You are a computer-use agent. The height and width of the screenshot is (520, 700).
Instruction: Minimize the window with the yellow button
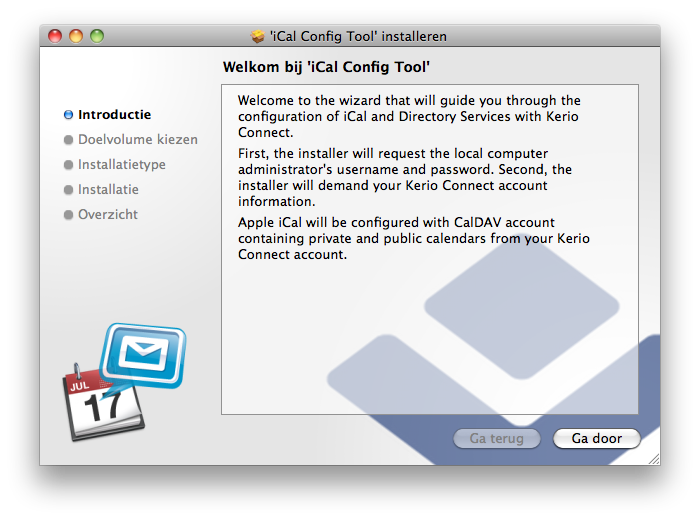[76, 36]
